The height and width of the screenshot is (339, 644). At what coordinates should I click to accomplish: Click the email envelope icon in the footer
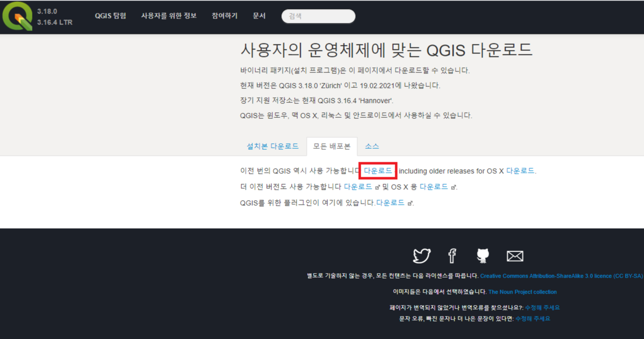coord(515,256)
